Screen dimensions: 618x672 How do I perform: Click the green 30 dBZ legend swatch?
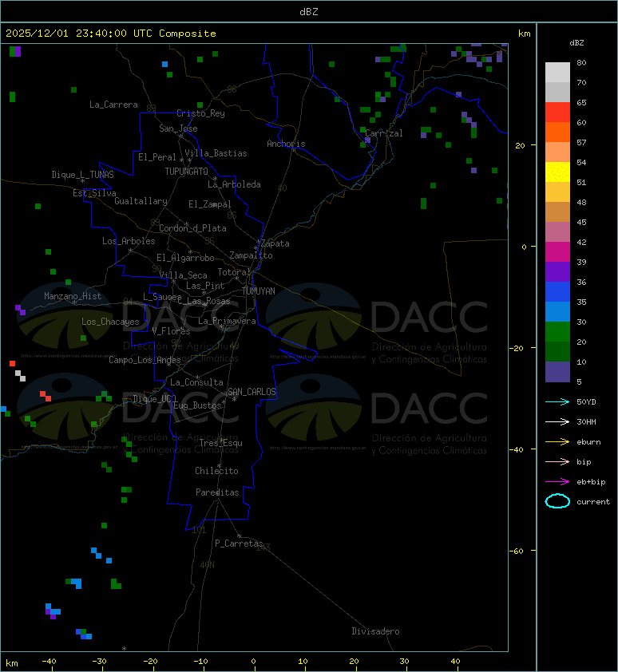(557, 331)
